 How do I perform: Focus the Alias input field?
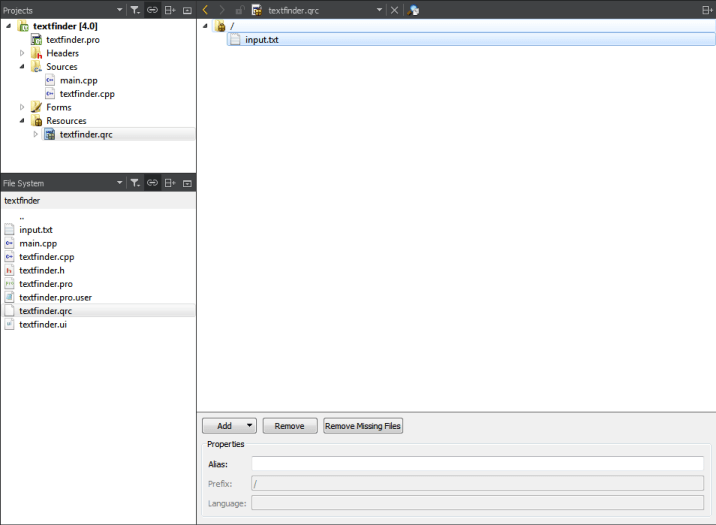[x=477, y=464]
